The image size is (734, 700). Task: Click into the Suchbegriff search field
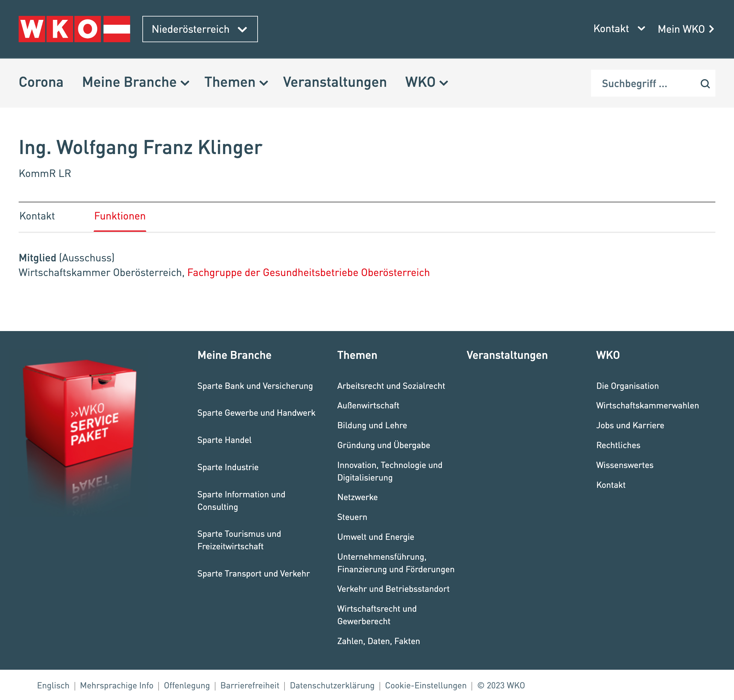click(x=645, y=83)
